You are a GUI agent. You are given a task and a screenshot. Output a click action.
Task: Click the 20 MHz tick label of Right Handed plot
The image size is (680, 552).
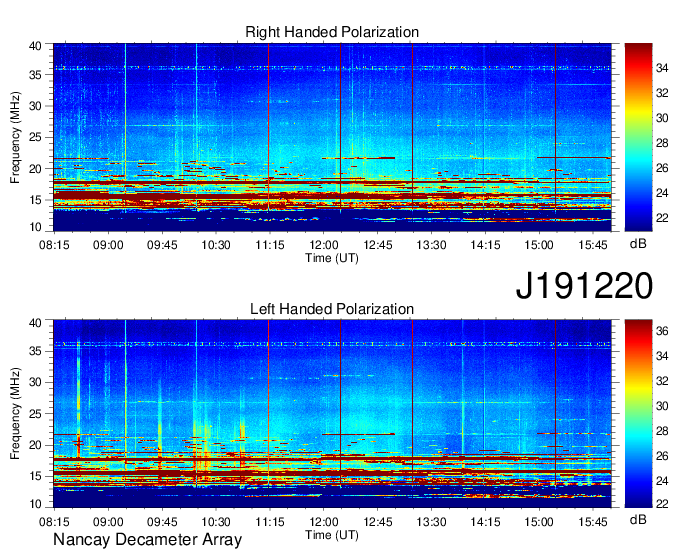pyautogui.click(x=35, y=169)
